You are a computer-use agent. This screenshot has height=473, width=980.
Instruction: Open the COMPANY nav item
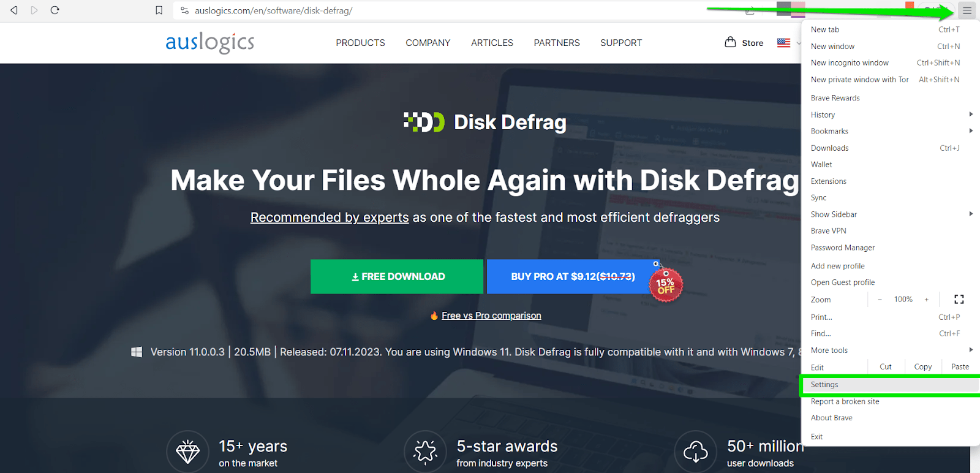428,43
